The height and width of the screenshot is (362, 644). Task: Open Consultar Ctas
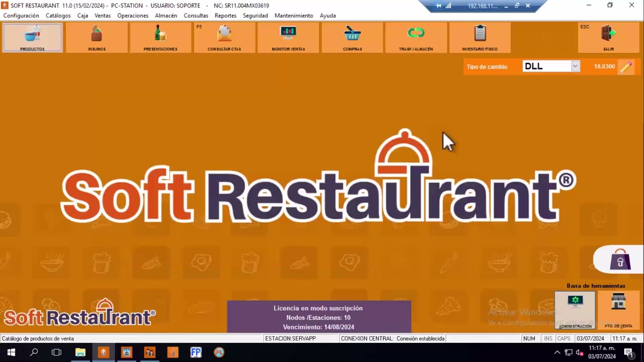(224, 38)
